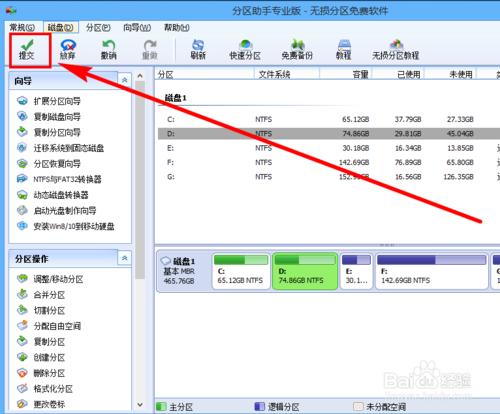Select the F: partition row in list

[329, 162]
